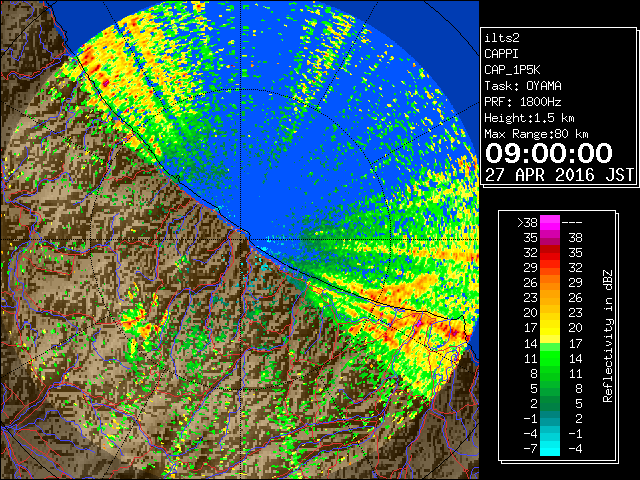Click the '---' legend entry
Viewport: 640px width, 480px height.
point(572,222)
